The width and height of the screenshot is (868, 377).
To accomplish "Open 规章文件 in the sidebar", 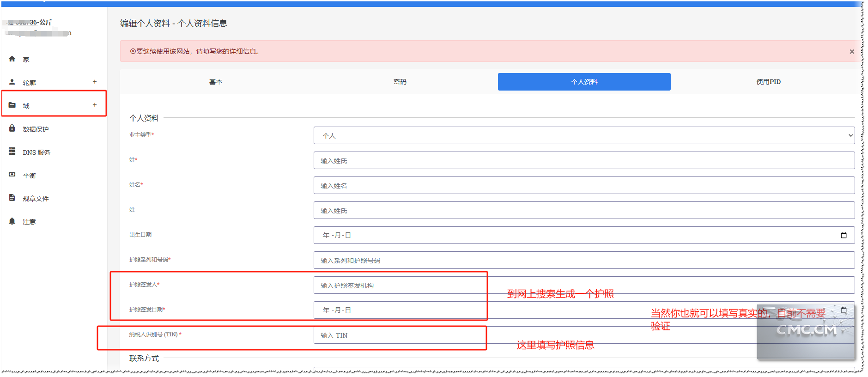I will (36, 199).
